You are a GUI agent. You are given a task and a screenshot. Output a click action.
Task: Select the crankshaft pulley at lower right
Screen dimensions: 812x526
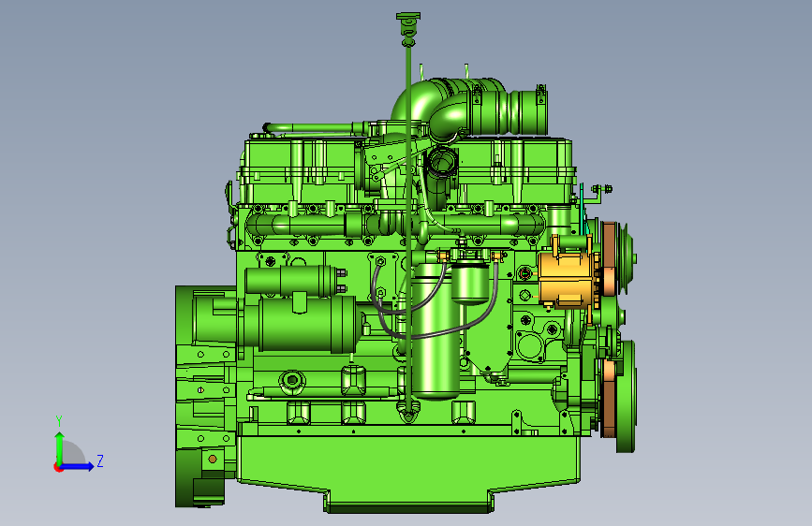pos(625,396)
